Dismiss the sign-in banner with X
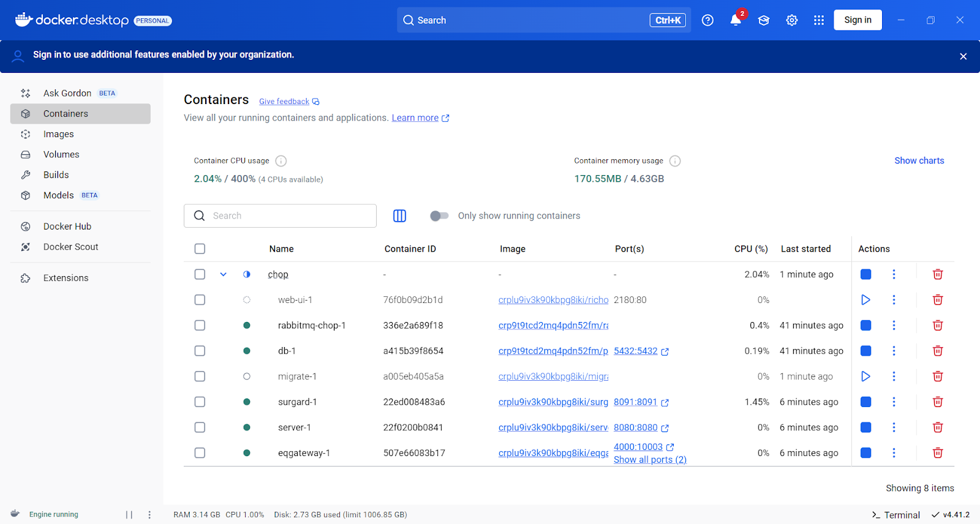Image resolution: width=980 pixels, height=524 pixels. [963, 56]
